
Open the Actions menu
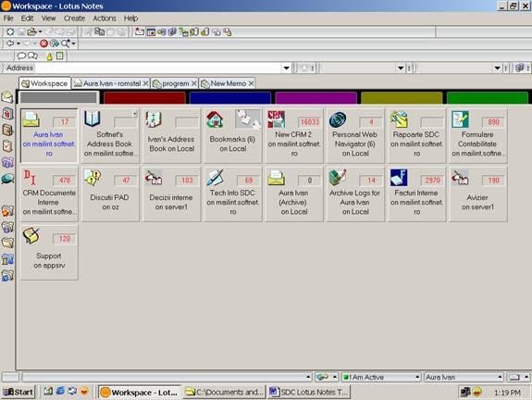pos(105,19)
